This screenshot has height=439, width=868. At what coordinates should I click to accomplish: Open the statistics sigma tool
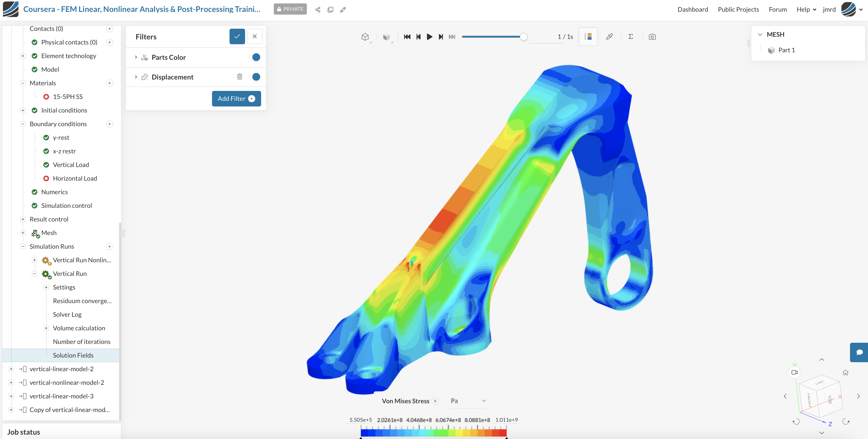click(630, 37)
